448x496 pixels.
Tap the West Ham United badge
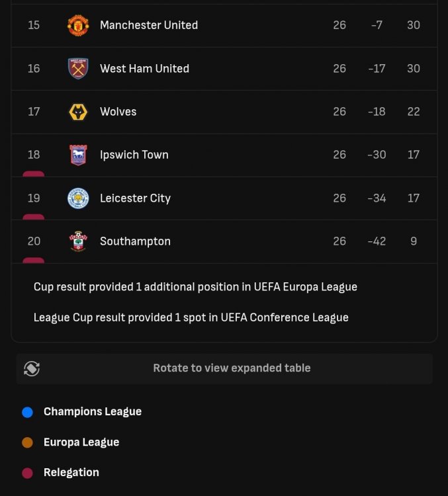(x=78, y=68)
